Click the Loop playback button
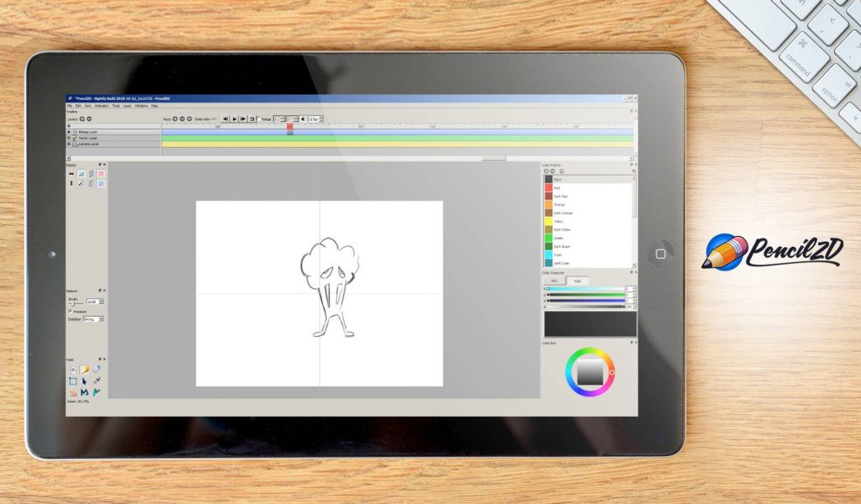Viewport: 861px width, 504px height. (251, 117)
